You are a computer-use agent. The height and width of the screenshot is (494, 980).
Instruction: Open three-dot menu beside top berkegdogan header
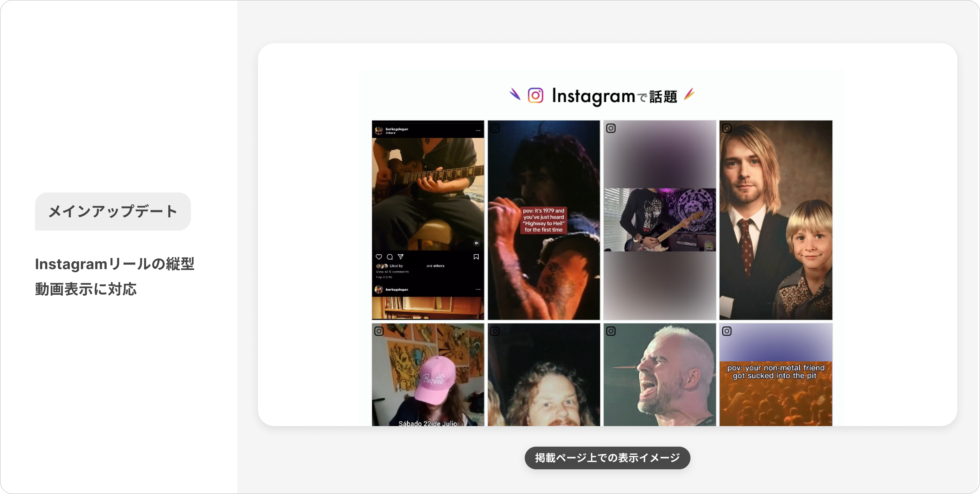[x=478, y=130]
